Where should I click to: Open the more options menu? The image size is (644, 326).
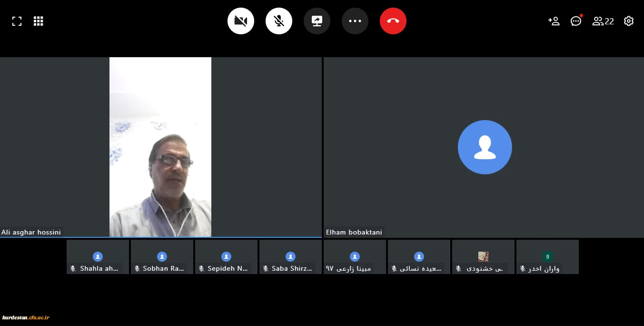(355, 21)
